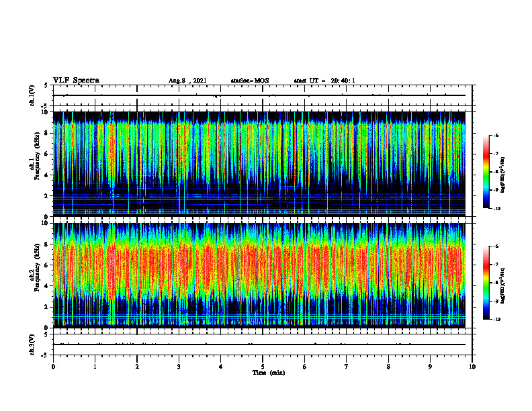
Task: Click time axis tick label "5"
Action: tap(263, 367)
